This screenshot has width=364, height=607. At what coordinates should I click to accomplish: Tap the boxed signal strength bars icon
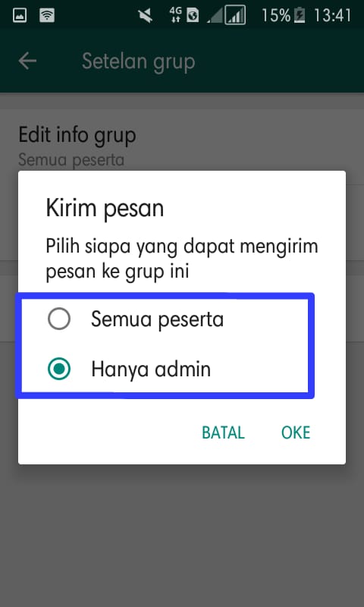tap(235, 15)
